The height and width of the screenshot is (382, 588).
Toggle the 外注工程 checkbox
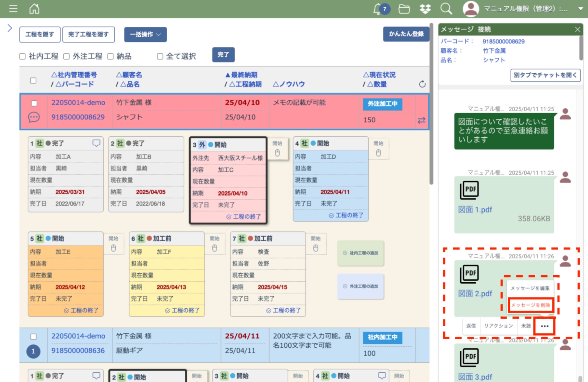pos(66,57)
